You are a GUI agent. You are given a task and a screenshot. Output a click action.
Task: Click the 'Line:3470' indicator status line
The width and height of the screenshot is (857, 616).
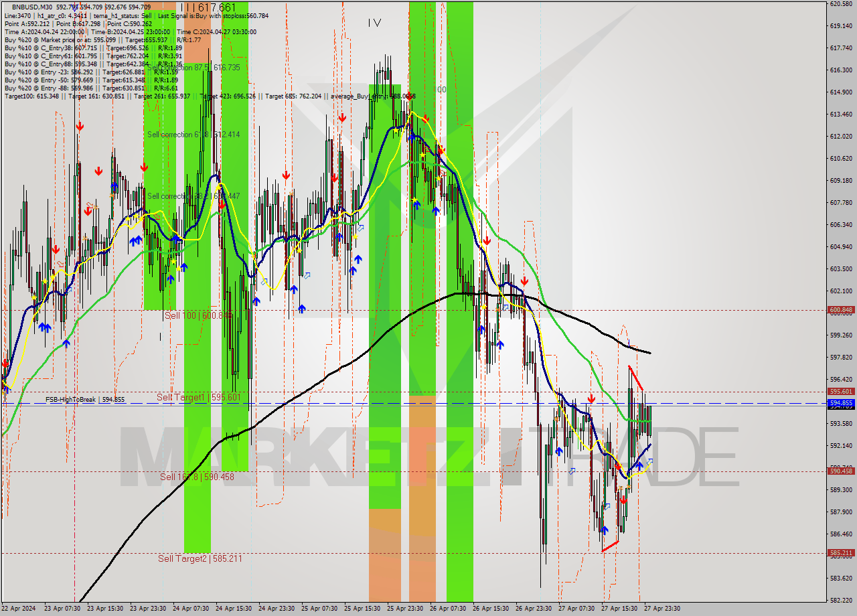tap(136, 15)
